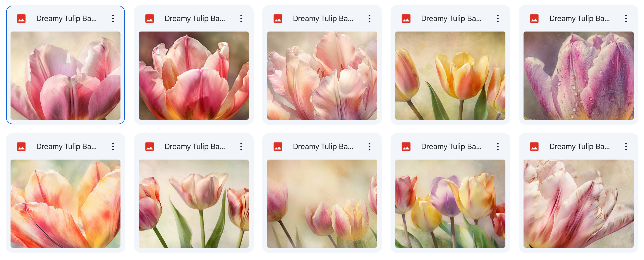Click image type icon on purple tulip card
Viewport: 644px width, 260px height.
pos(534,19)
